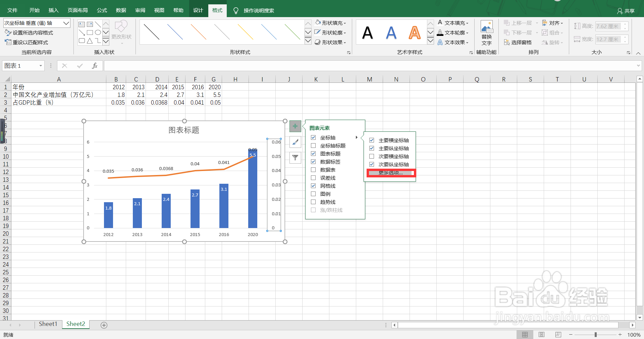Click 重设以匹配样式 reset to match style
The width and height of the screenshot is (644, 339).
point(26,42)
